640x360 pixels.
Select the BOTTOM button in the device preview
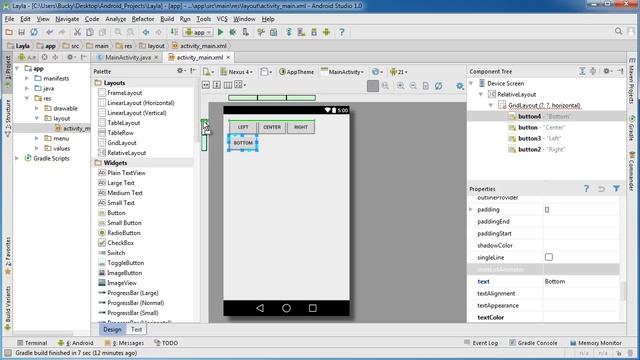coord(243,143)
